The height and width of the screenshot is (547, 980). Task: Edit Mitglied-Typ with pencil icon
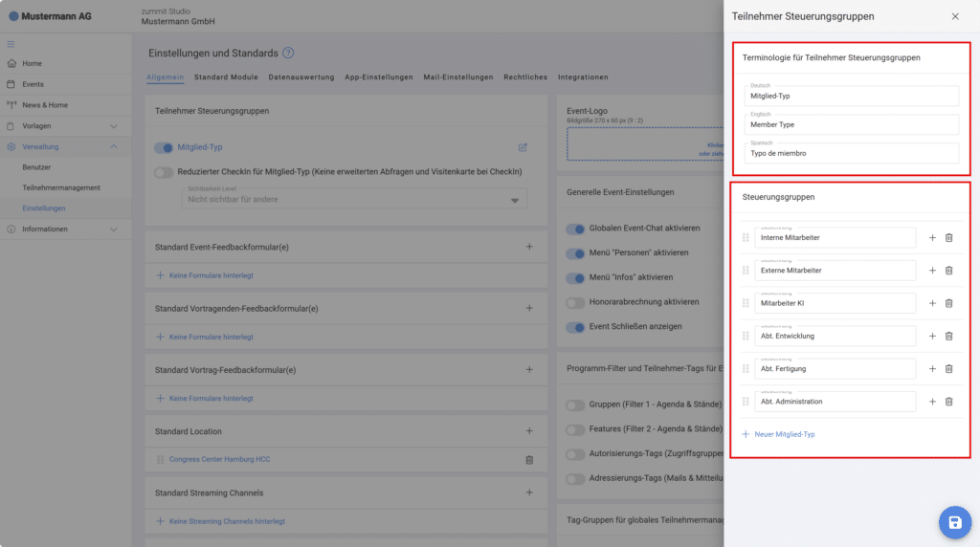[x=523, y=147]
